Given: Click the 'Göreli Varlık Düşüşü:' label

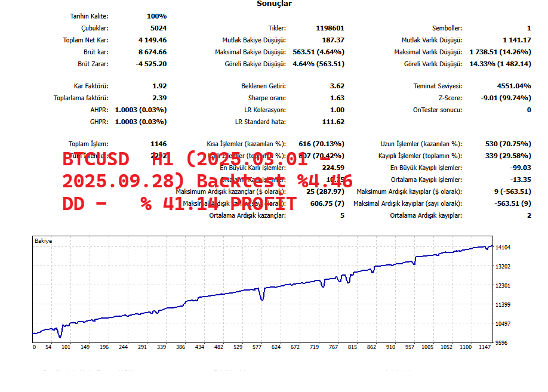Looking at the screenshot, I should coord(433,64).
